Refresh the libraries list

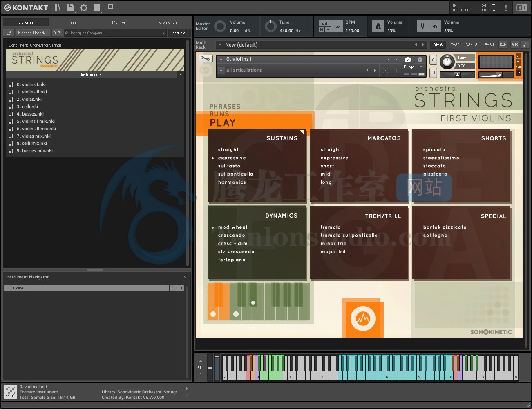click(x=9, y=33)
